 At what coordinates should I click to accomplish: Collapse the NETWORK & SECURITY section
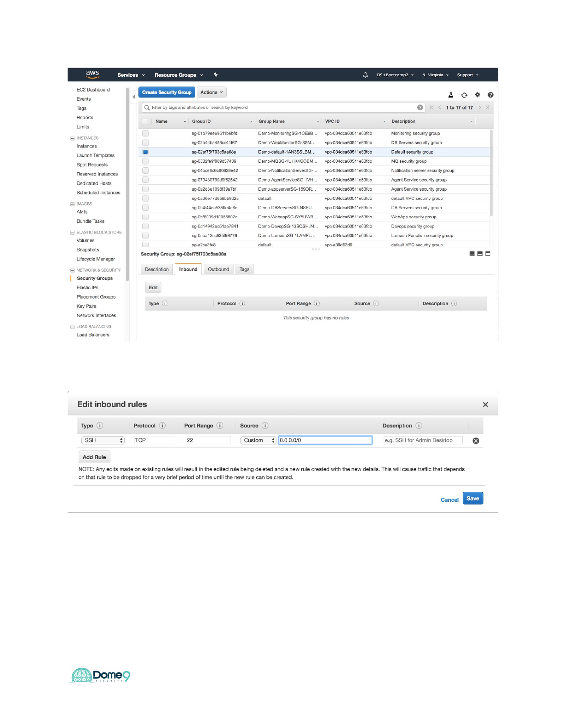tap(72, 270)
